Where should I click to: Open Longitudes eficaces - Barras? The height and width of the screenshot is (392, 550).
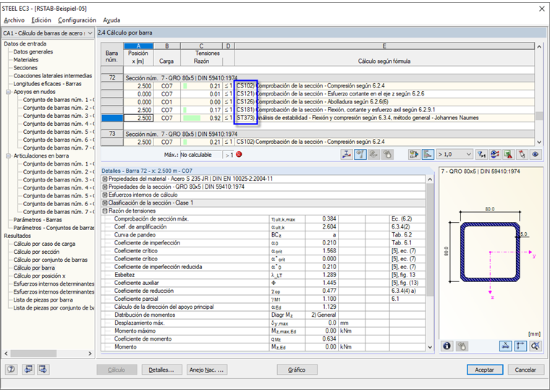(x=47, y=84)
